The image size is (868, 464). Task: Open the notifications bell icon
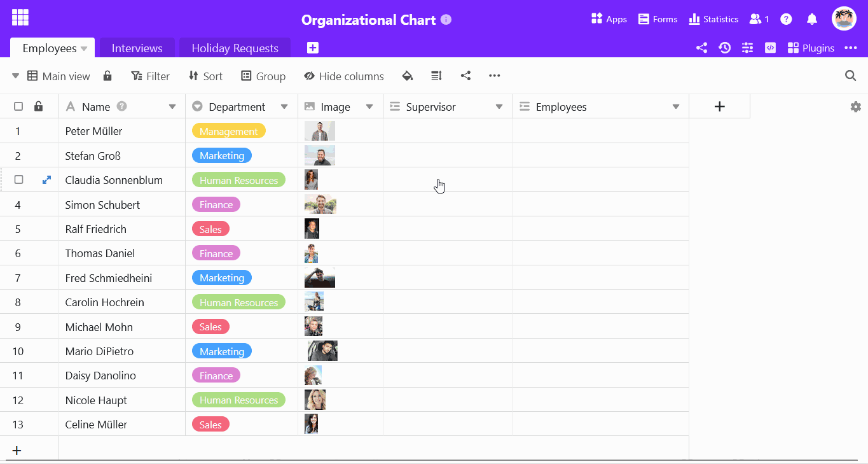(x=812, y=19)
